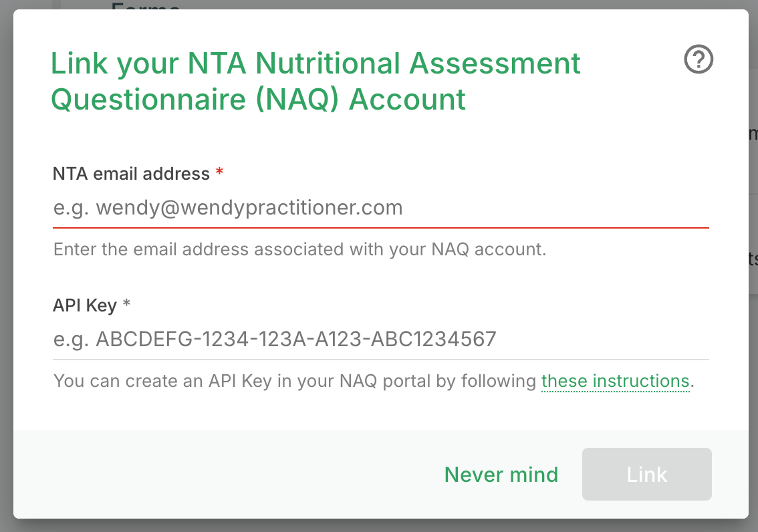The height and width of the screenshot is (532, 758).
Task: Click the email helper text below field
Action: (x=299, y=249)
